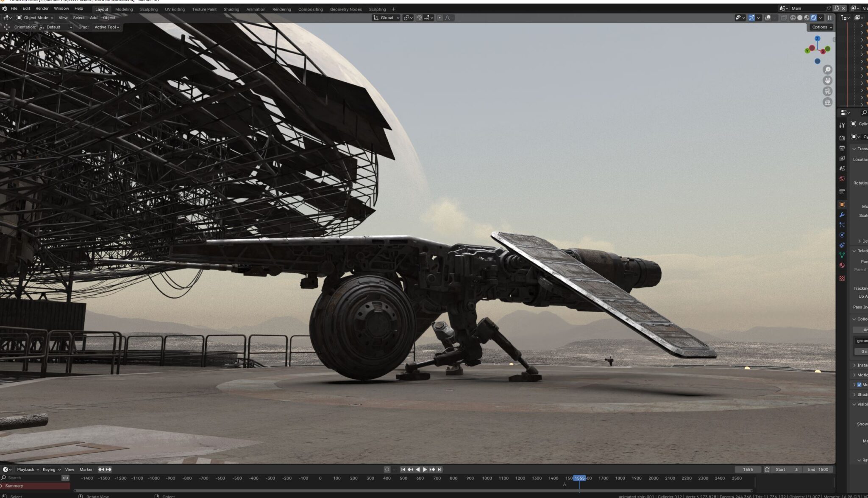
Task: Open the Options dropdown in viewport
Action: (x=822, y=27)
